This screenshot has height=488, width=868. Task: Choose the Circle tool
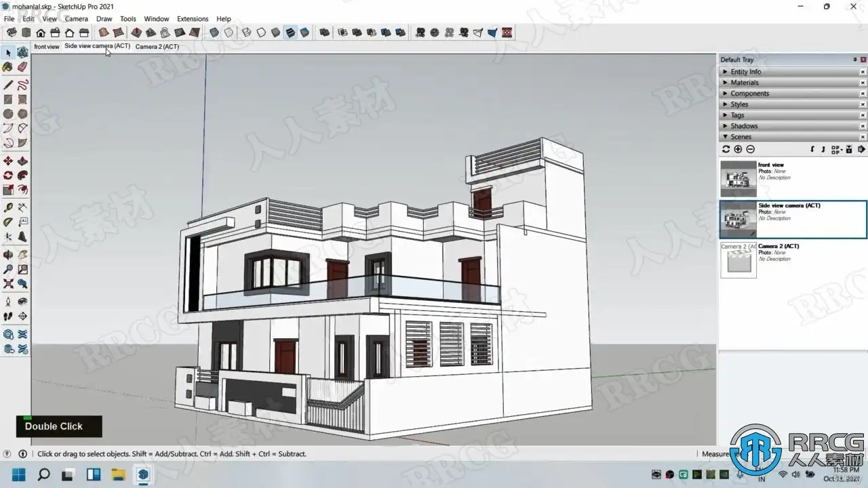coord(8,114)
